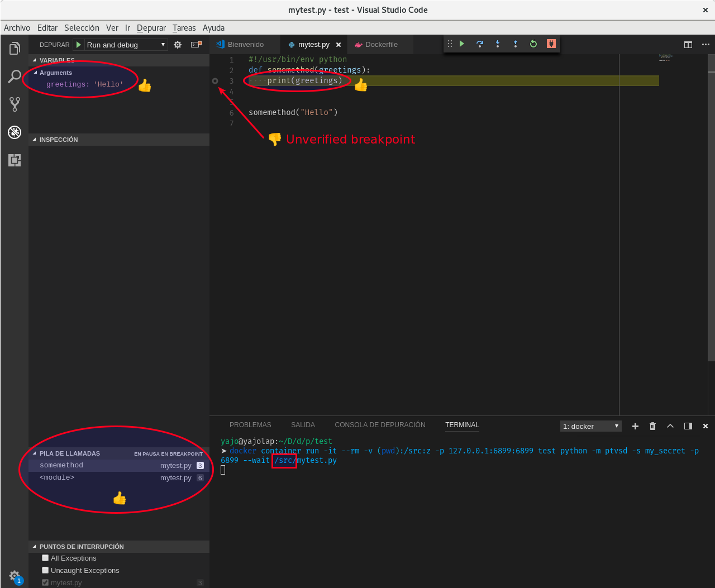
Task: Open the Depurar menu
Action: (x=151, y=27)
